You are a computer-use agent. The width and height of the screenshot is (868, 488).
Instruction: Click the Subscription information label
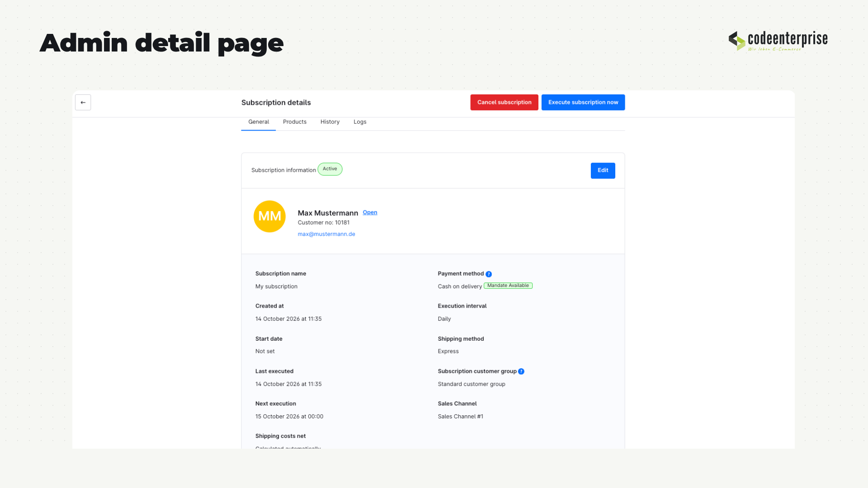point(283,170)
